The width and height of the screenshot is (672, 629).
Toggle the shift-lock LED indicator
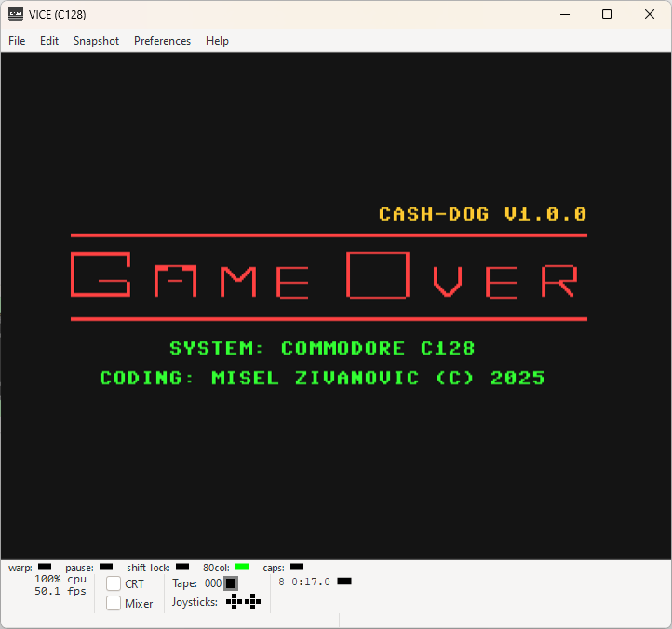(x=182, y=567)
